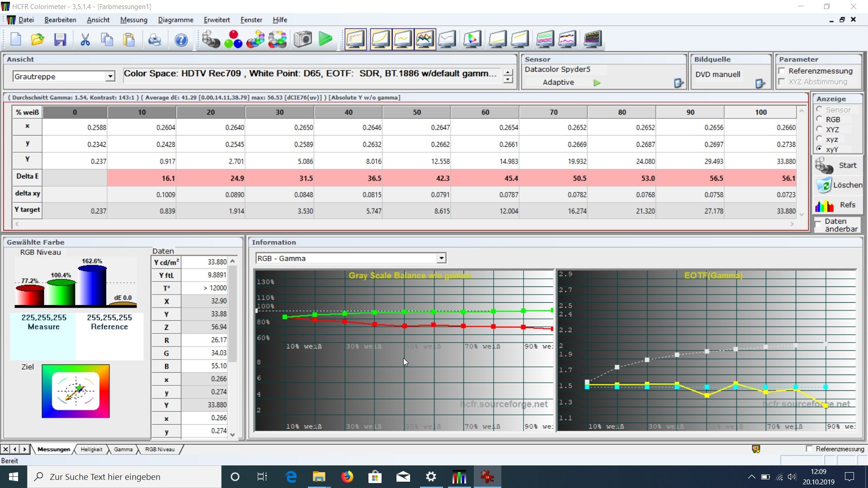
Task: Open the CIE diagram view icon
Action: [472, 39]
